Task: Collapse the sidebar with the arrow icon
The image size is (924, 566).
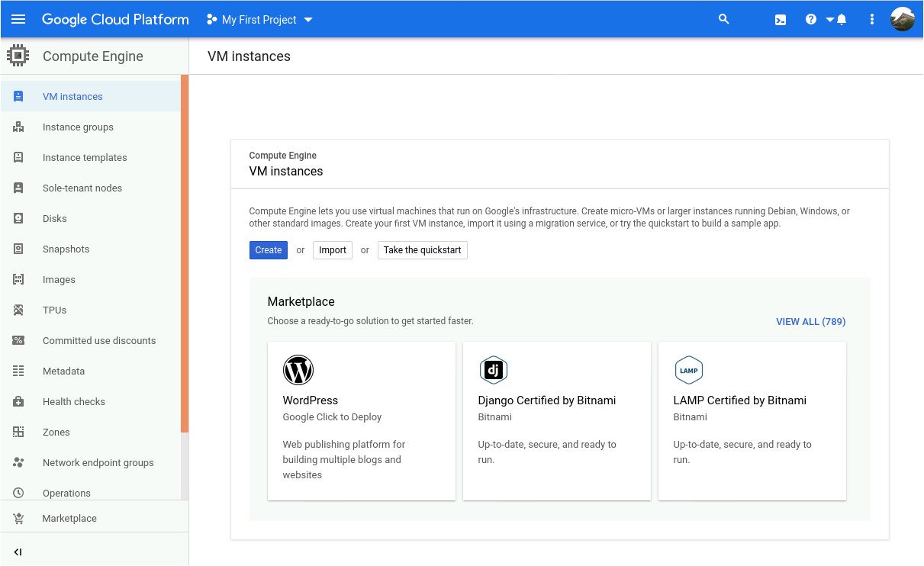Action: (18, 552)
